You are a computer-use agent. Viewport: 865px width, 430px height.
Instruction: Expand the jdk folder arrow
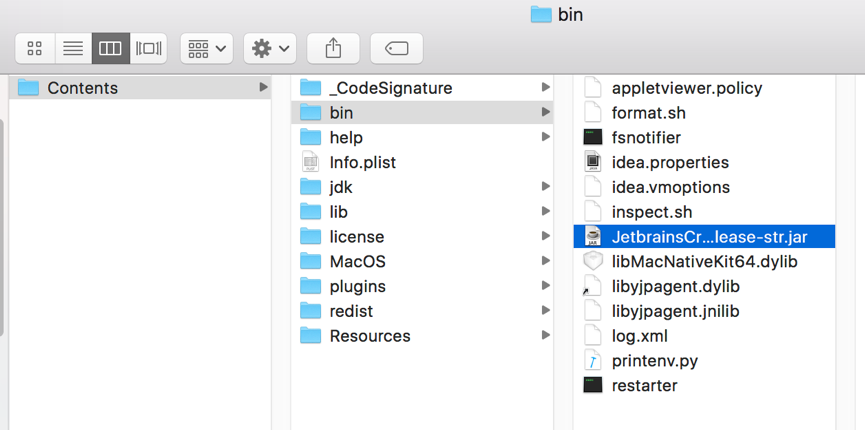(x=546, y=187)
